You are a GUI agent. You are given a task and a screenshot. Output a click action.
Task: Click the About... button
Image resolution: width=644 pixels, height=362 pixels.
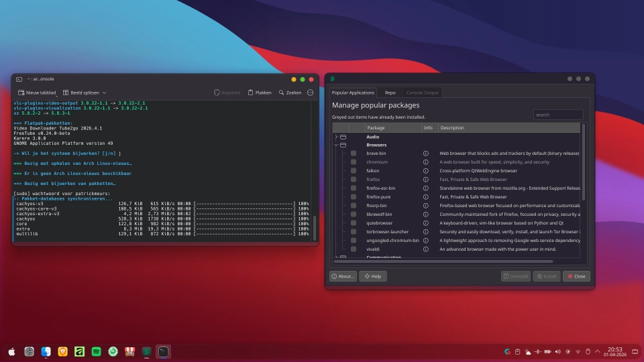[343, 276]
